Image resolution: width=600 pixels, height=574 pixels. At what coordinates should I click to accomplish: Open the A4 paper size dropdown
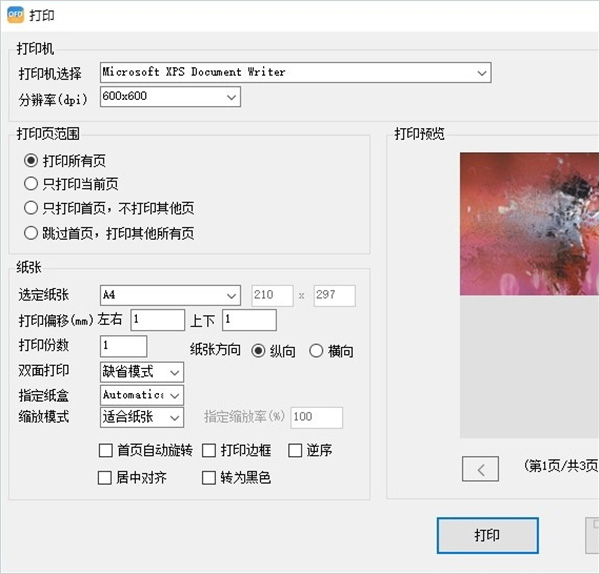click(170, 295)
